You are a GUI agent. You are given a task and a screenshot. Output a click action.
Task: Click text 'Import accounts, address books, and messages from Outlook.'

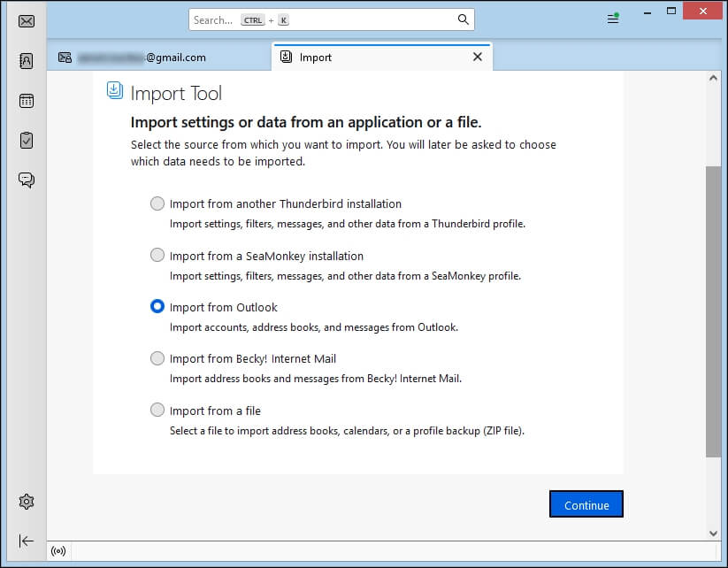(314, 327)
